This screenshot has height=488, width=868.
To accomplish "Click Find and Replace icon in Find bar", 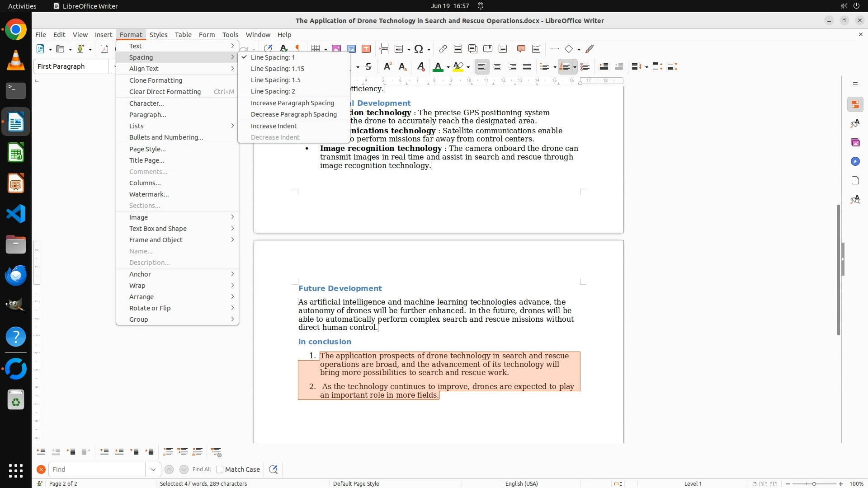I will pyautogui.click(x=273, y=469).
